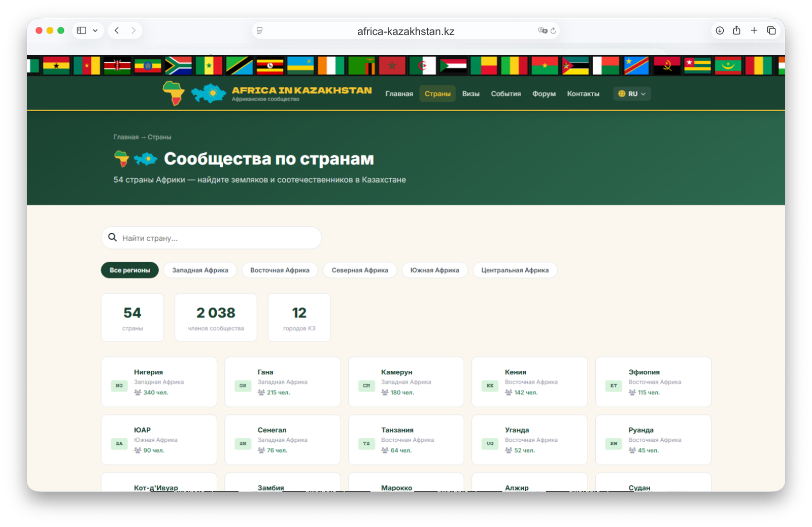This screenshot has width=812, height=527.
Task: Click the Africa continent logo in header
Action: click(x=174, y=93)
